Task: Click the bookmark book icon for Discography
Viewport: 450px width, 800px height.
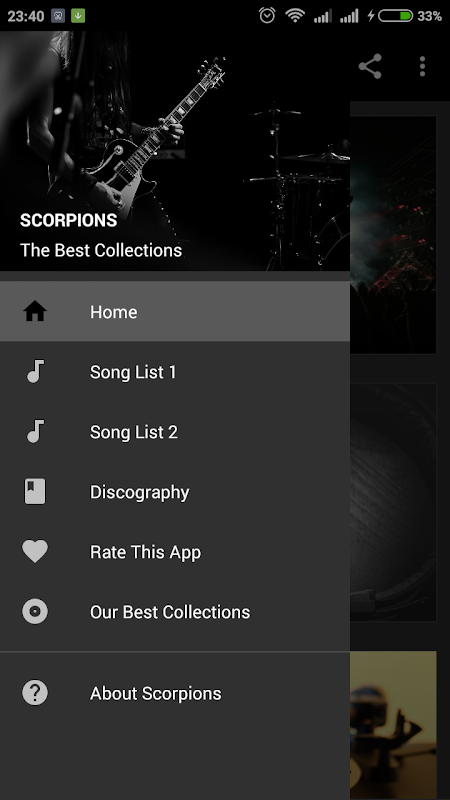Action: [35, 491]
